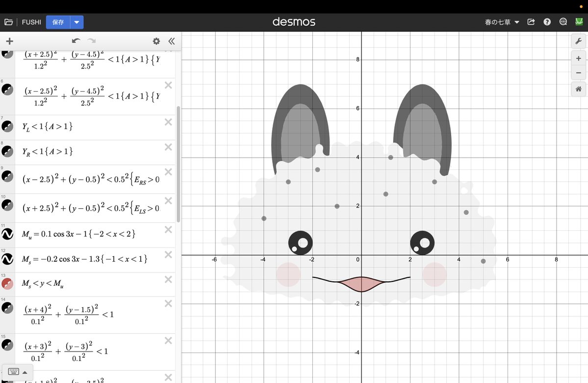Image resolution: width=588 pixels, height=383 pixels.
Task: Add a new expression item
Action: [x=9, y=41]
